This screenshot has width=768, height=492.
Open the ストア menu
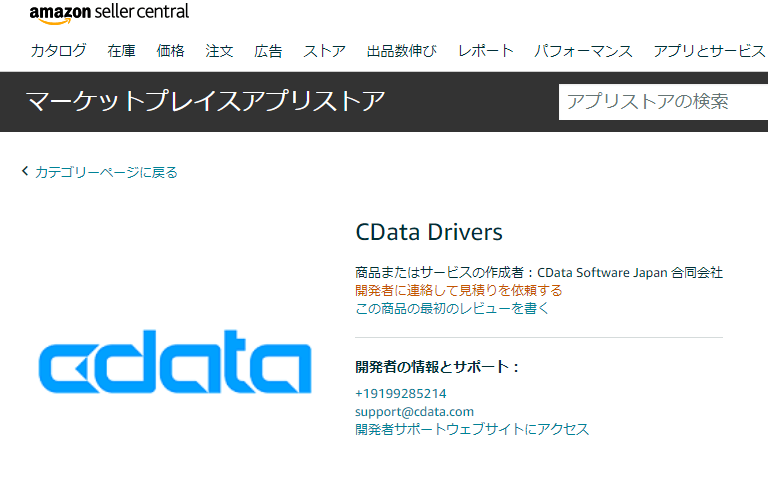coord(324,50)
